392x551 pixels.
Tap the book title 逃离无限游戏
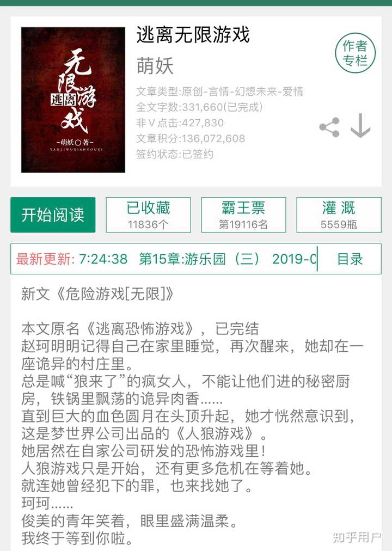193,35
